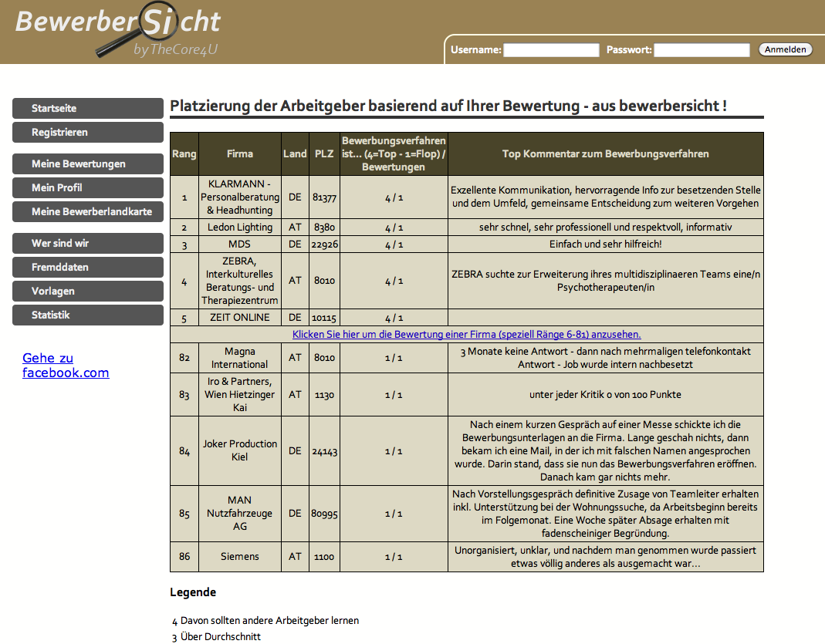Click rank number 82
The image size is (825, 644).
click(x=184, y=358)
